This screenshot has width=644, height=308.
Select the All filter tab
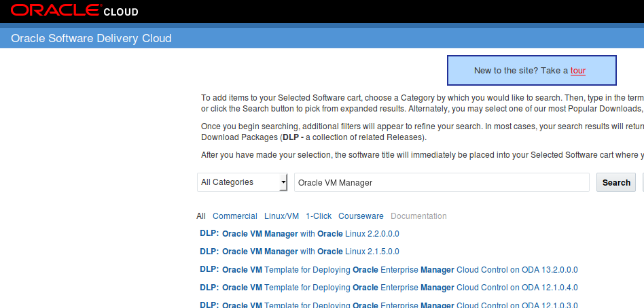[x=201, y=216]
